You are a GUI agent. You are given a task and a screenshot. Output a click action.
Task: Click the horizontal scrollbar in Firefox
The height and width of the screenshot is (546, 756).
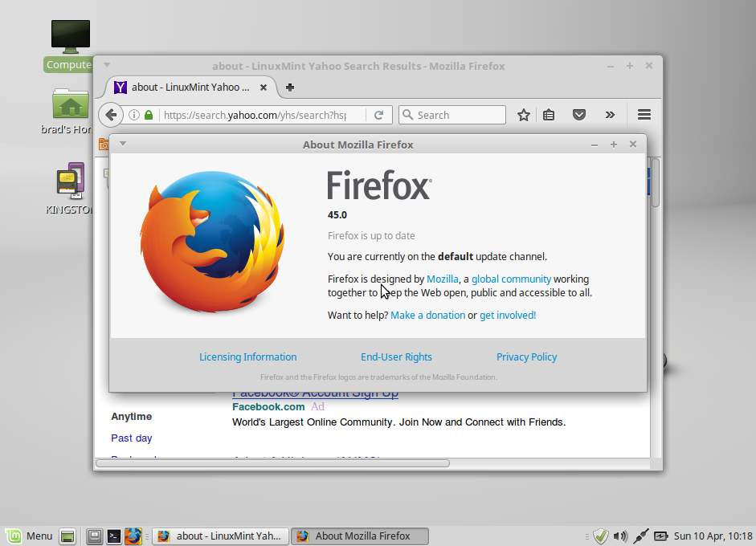click(272, 463)
